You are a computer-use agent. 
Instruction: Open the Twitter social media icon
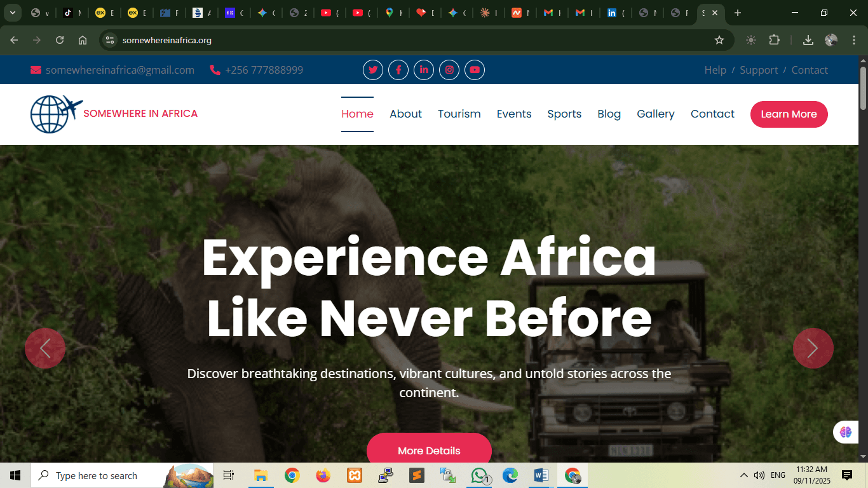point(373,70)
